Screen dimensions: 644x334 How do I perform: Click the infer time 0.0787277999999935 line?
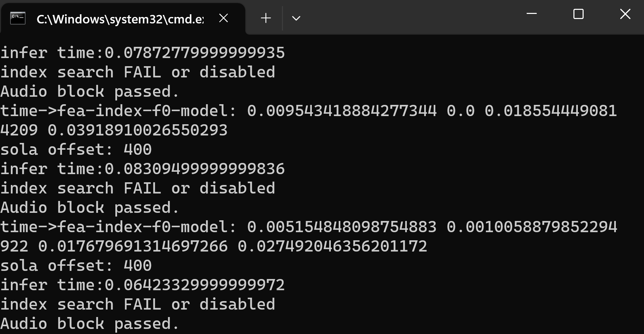click(x=143, y=53)
